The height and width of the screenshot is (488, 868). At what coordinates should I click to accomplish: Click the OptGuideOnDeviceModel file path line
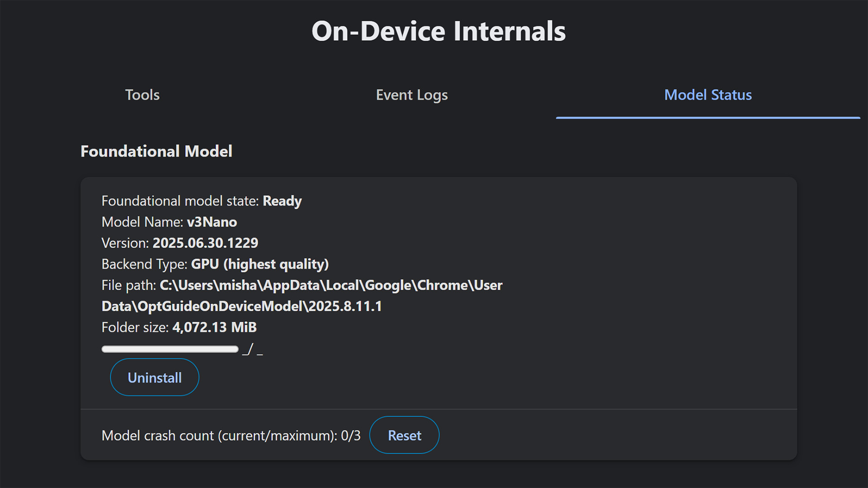pos(242,306)
